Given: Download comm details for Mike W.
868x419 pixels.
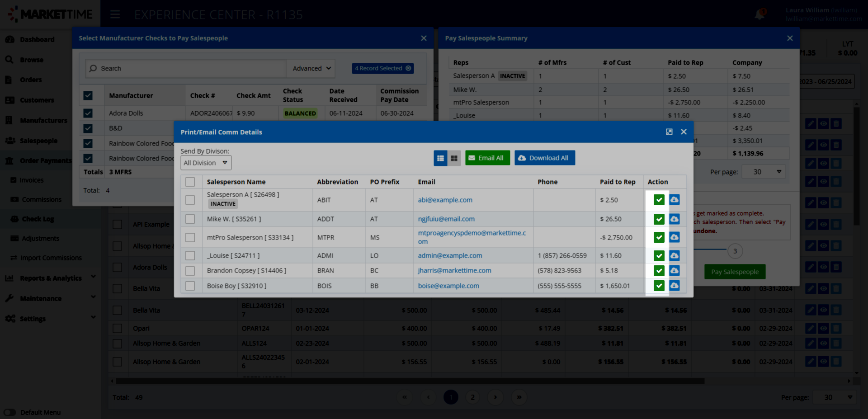Looking at the screenshot, I should (x=675, y=219).
